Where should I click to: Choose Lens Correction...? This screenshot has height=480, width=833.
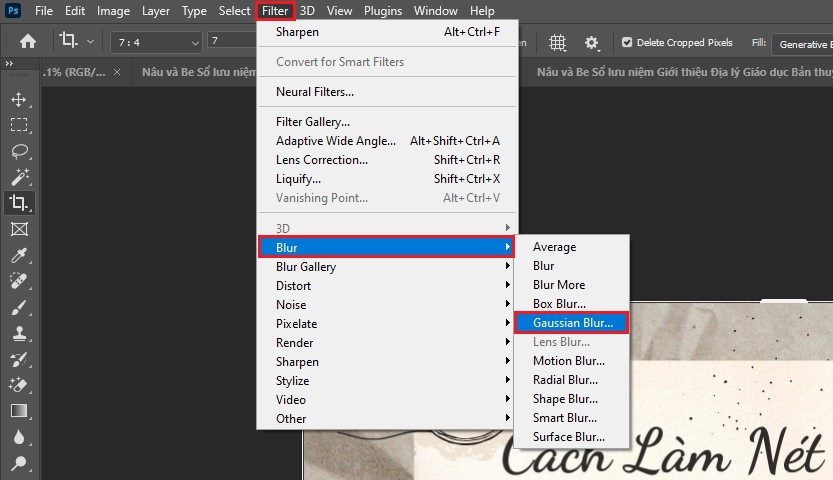click(x=387, y=160)
